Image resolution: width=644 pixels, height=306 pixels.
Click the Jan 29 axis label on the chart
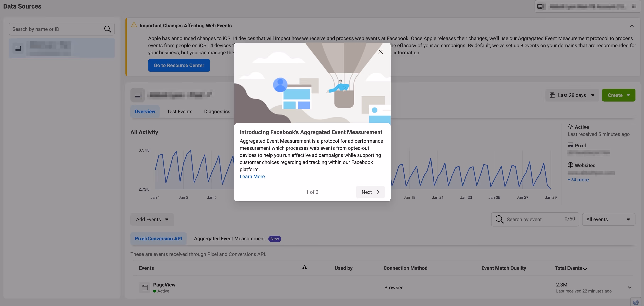[x=551, y=197]
